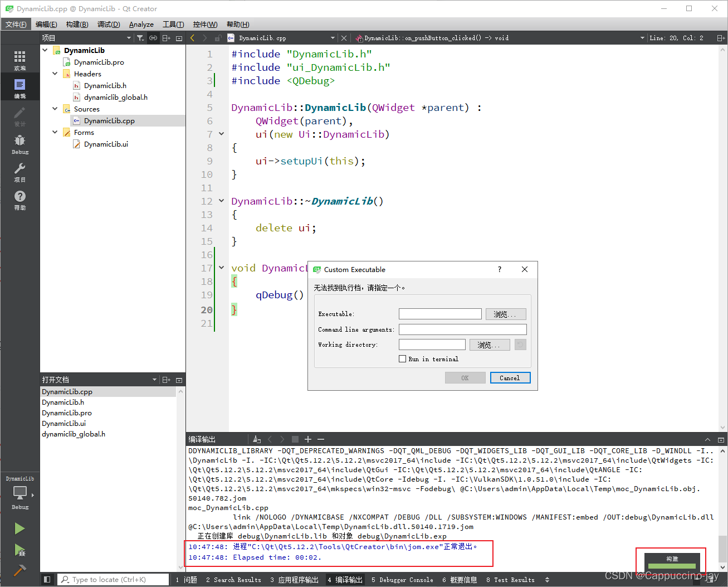Split the project side panel

tap(166, 38)
